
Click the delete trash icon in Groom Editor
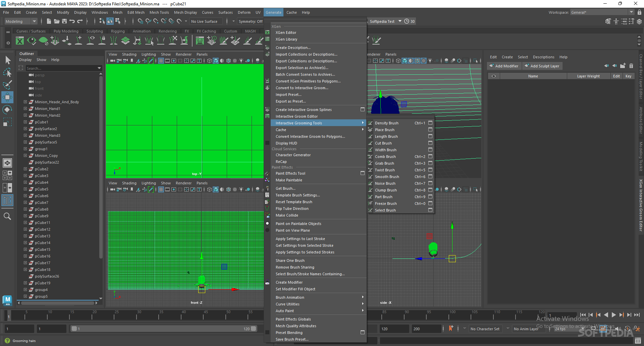(x=631, y=66)
